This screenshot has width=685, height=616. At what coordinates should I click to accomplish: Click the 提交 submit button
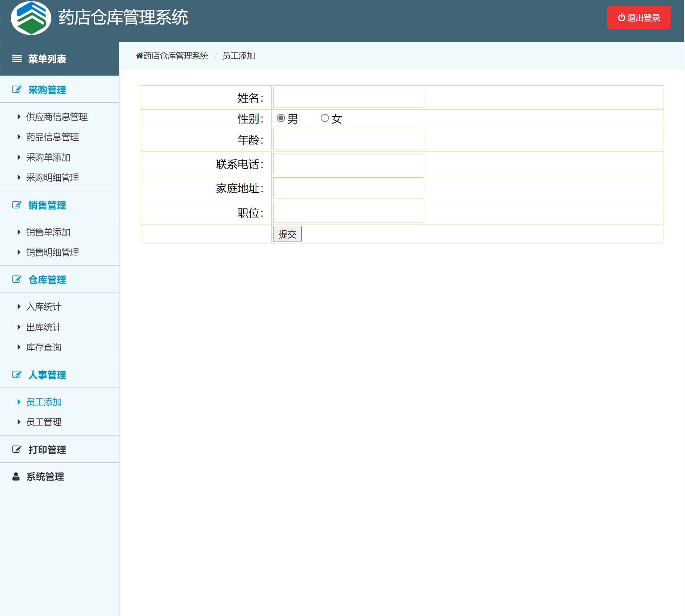tap(287, 234)
